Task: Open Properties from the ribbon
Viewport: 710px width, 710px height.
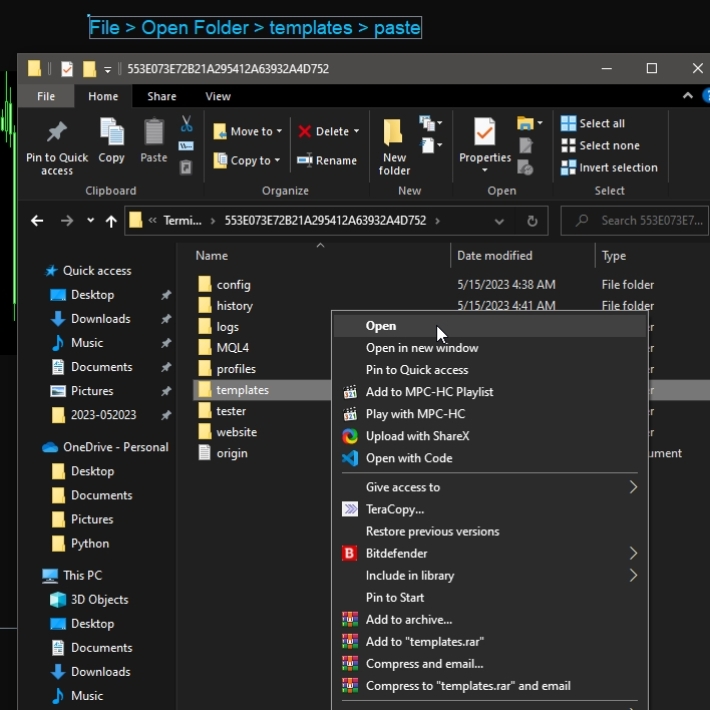Action: [485, 141]
